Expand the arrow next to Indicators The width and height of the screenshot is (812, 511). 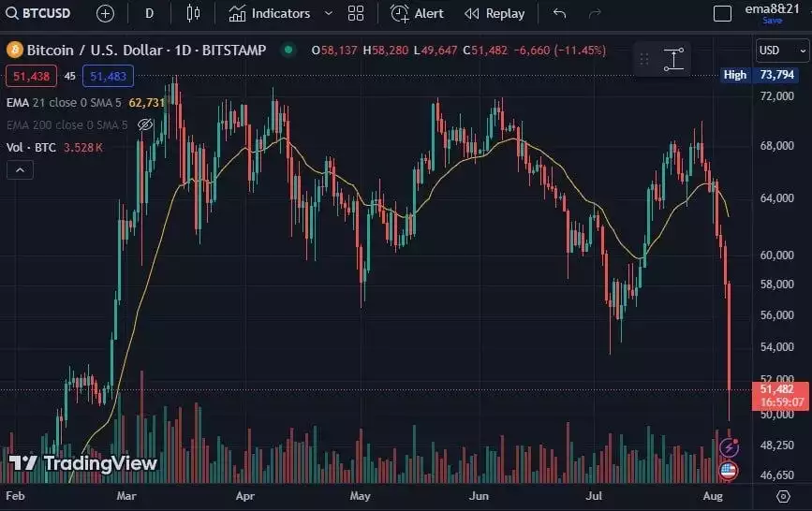click(x=329, y=13)
